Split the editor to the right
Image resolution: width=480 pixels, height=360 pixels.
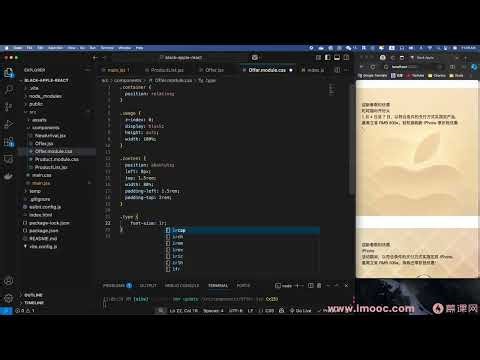pyautogui.click(x=337, y=70)
